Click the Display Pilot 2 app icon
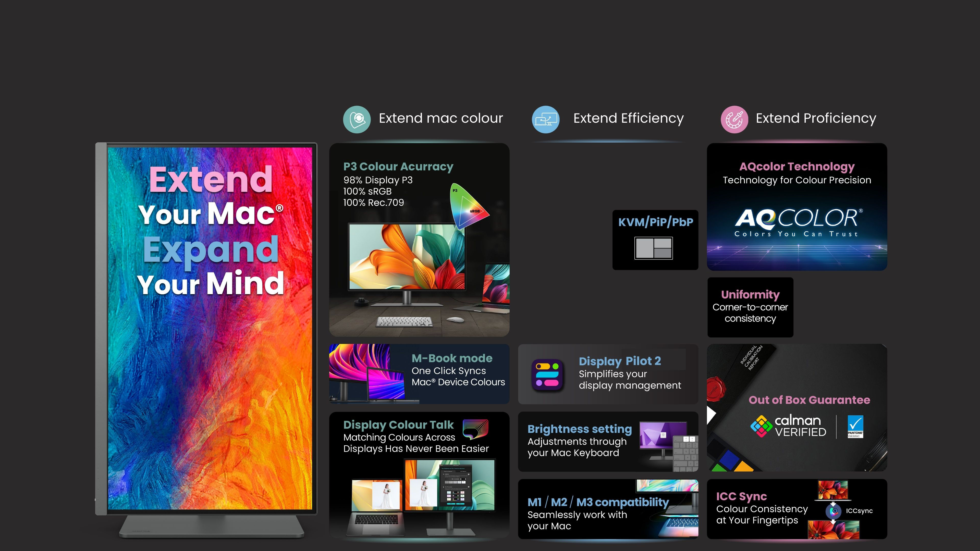Image resolution: width=980 pixels, height=551 pixels. [547, 374]
